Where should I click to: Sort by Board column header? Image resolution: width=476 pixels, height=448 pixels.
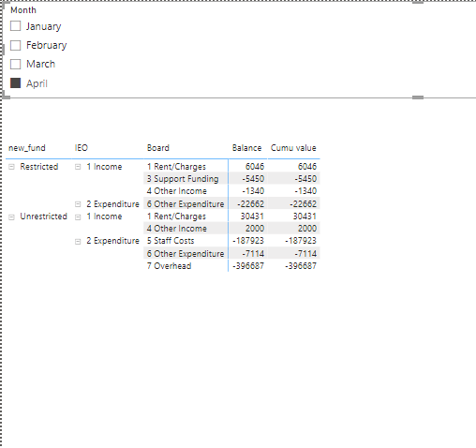click(158, 148)
